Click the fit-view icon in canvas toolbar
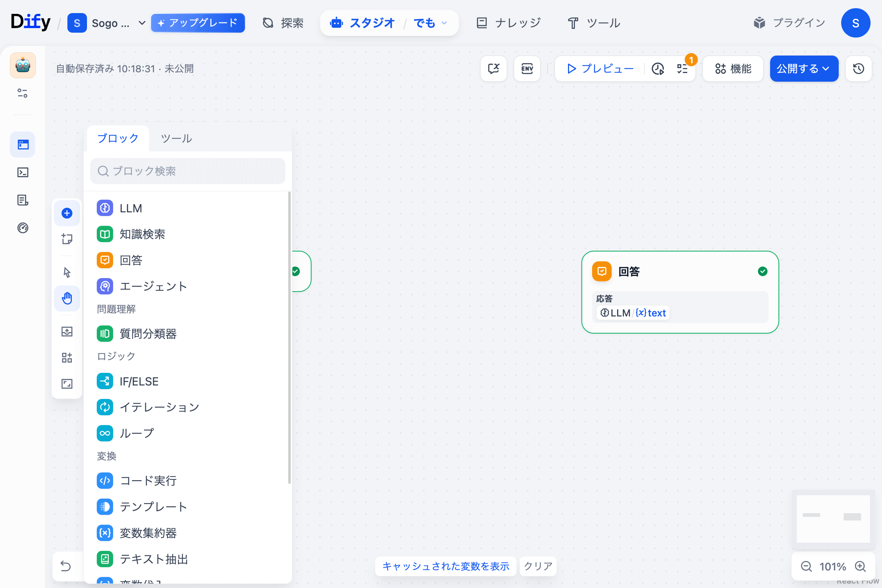Viewport: 882px width, 588px height. [67, 384]
